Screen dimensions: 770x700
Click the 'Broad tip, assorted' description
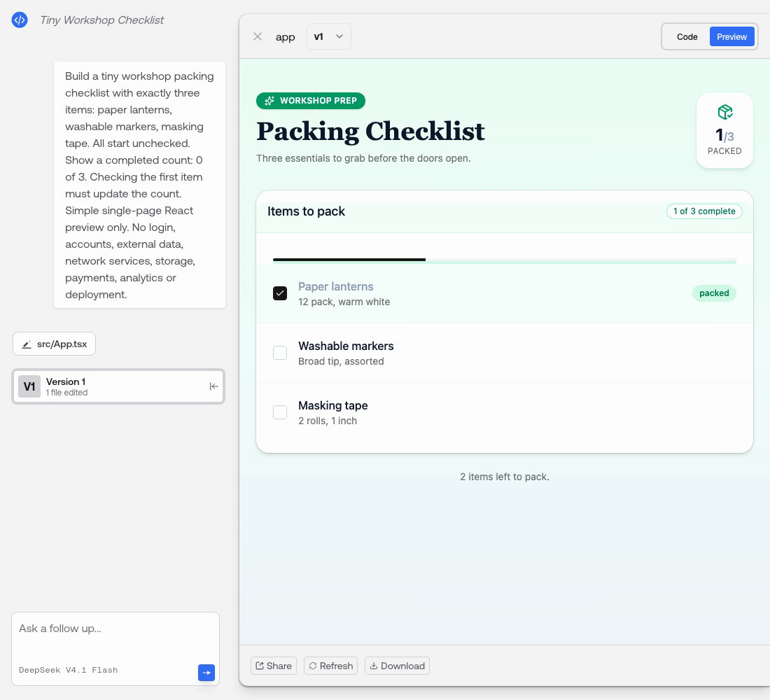(x=341, y=361)
